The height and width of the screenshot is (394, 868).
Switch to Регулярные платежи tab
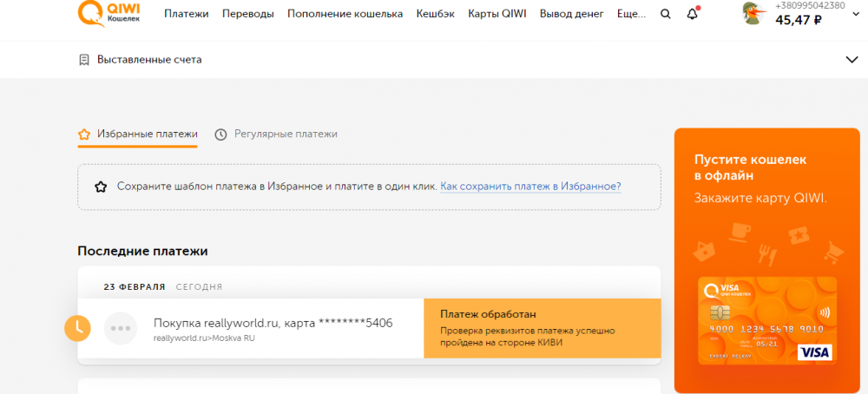click(x=276, y=135)
